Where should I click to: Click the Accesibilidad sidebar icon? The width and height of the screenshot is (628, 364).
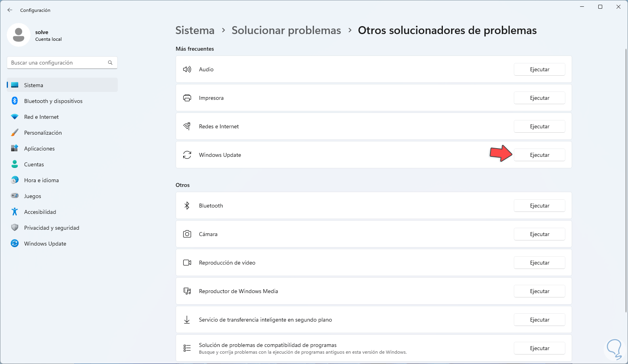pyautogui.click(x=15, y=212)
